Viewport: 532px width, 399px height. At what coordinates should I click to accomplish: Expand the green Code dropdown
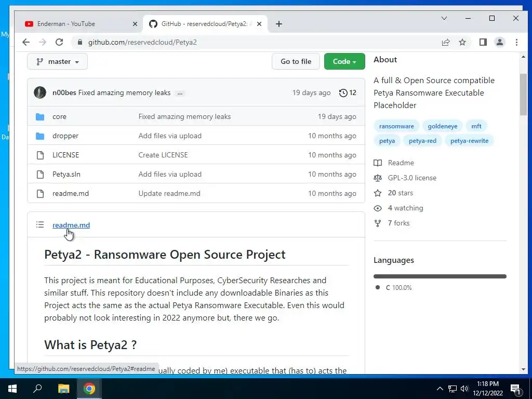(x=344, y=61)
